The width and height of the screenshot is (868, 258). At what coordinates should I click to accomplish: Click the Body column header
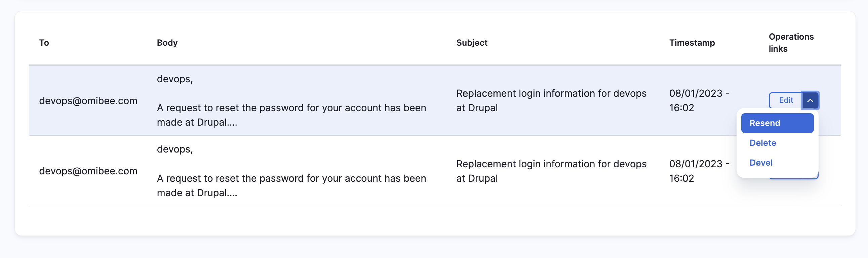(167, 43)
